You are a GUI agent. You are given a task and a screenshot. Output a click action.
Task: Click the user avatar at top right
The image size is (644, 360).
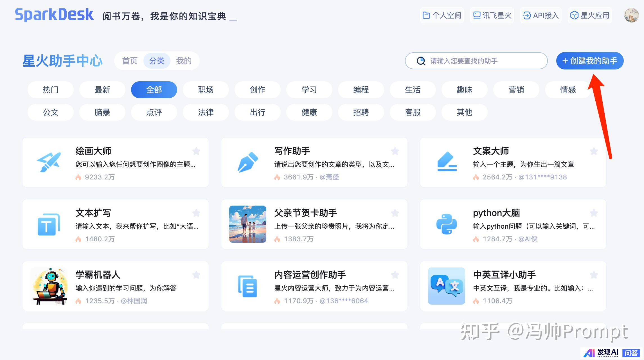click(631, 15)
